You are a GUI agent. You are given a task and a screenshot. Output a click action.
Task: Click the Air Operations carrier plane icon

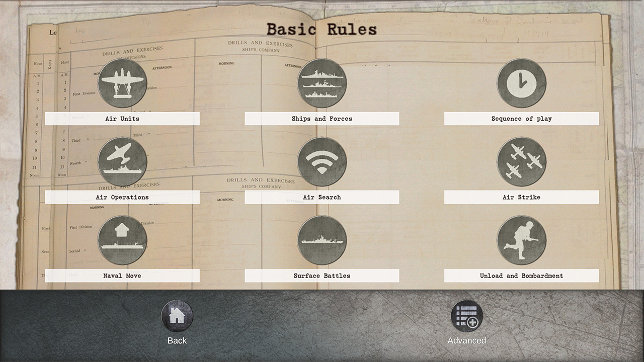[x=122, y=161]
